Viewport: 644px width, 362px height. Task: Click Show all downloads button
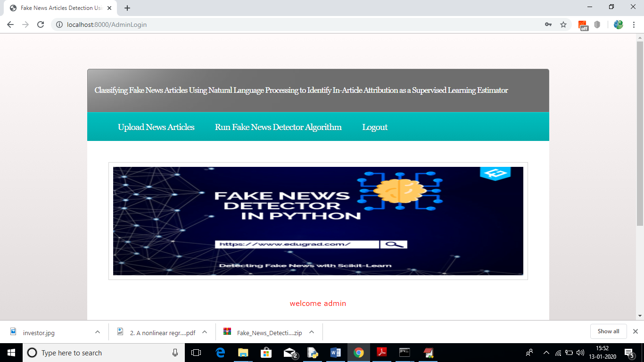(x=608, y=331)
